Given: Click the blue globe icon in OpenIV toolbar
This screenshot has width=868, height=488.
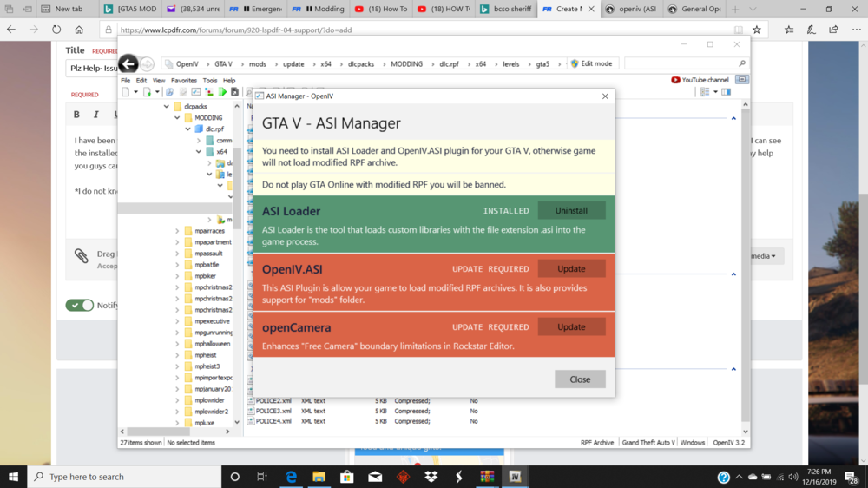Looking at the screenshot, I should pos(170,92).
